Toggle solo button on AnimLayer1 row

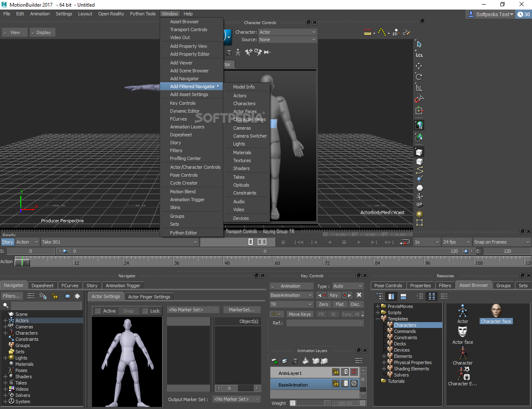(x=345, y=372)
